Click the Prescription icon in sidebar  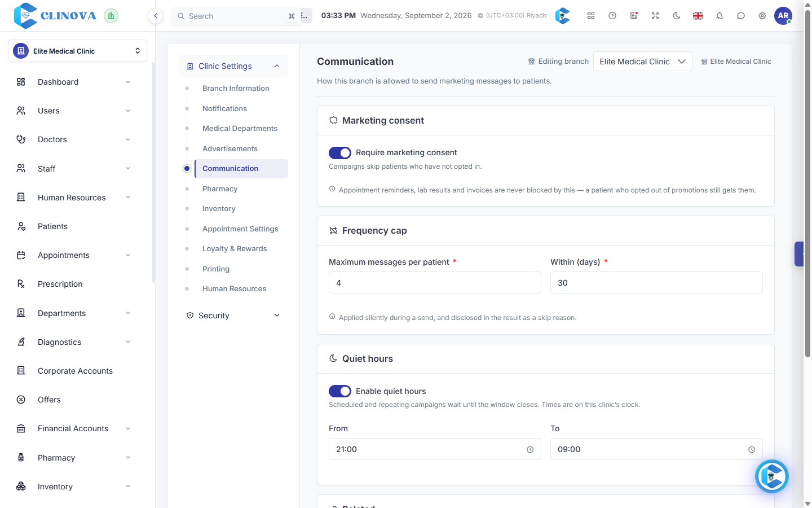pos(21,284)
